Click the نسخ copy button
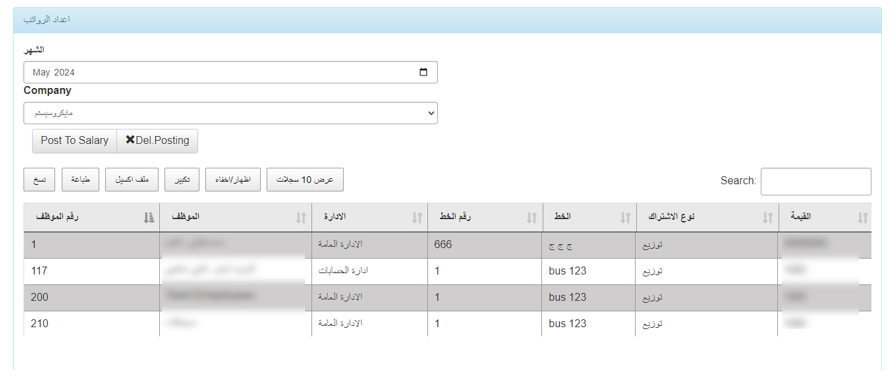Screen dimensions: 892x385 click(39, 180)
